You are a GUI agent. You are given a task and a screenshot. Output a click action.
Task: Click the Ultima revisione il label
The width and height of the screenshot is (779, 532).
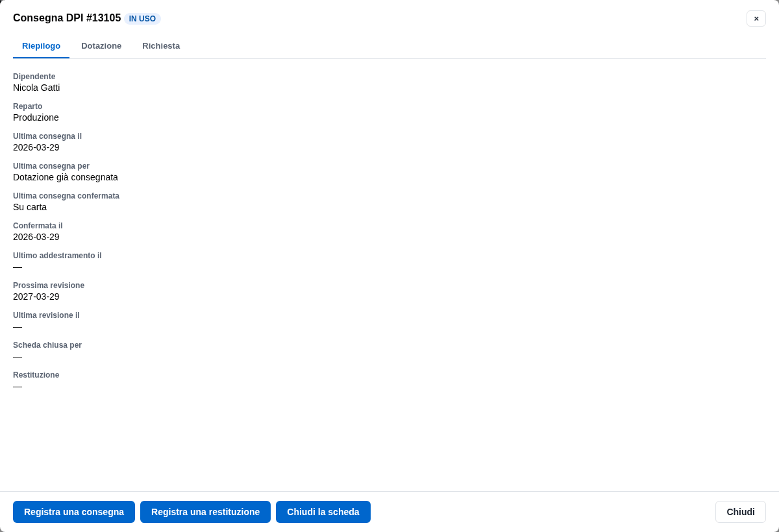click(x=46, y=315)
